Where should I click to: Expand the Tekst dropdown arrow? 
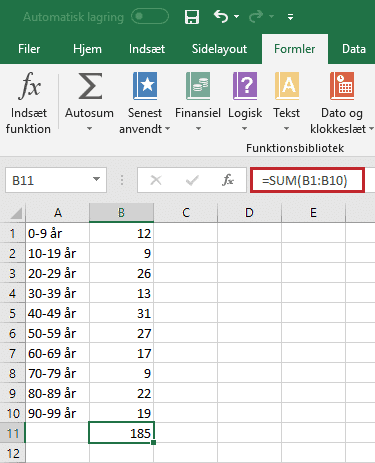286,129
